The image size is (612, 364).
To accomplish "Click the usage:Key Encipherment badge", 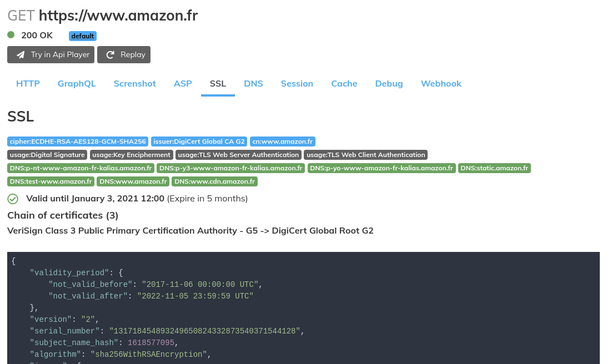I will 132,155.
